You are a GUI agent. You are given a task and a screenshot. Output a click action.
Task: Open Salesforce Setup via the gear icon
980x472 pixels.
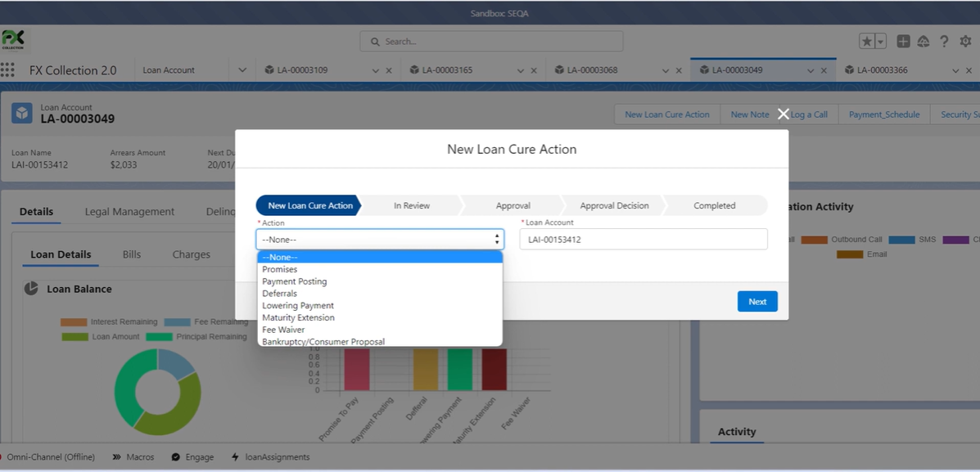point(965,41)
